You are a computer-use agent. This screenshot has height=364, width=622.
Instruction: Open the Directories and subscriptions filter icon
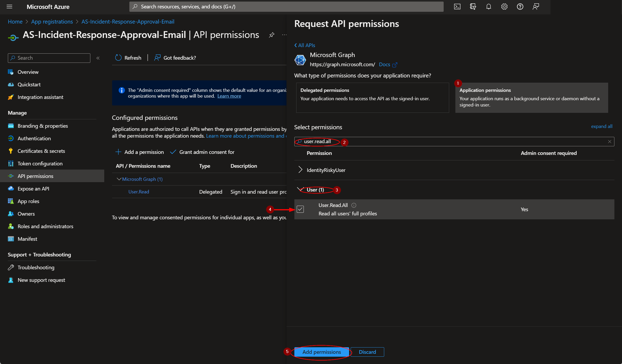pos(473,7)
